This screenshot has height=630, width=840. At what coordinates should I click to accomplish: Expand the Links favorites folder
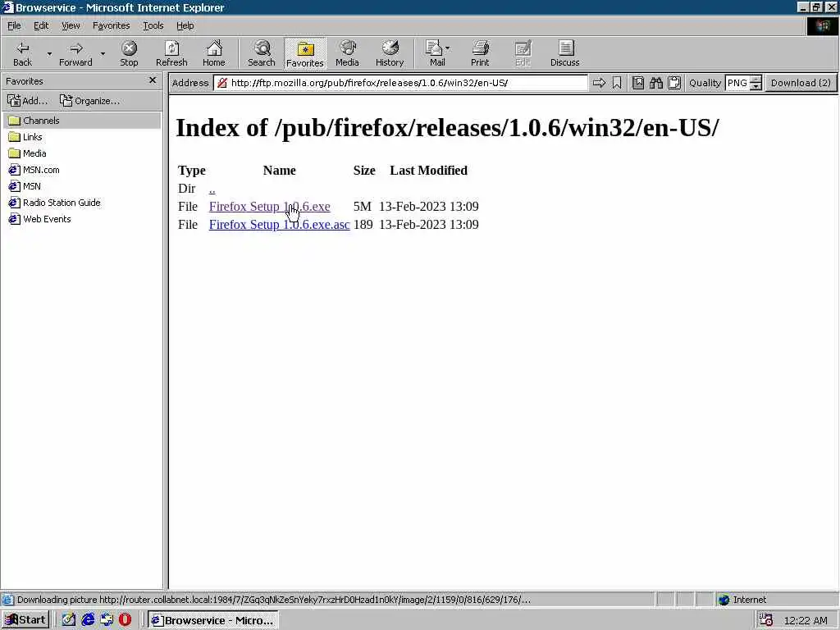[25, 137]
